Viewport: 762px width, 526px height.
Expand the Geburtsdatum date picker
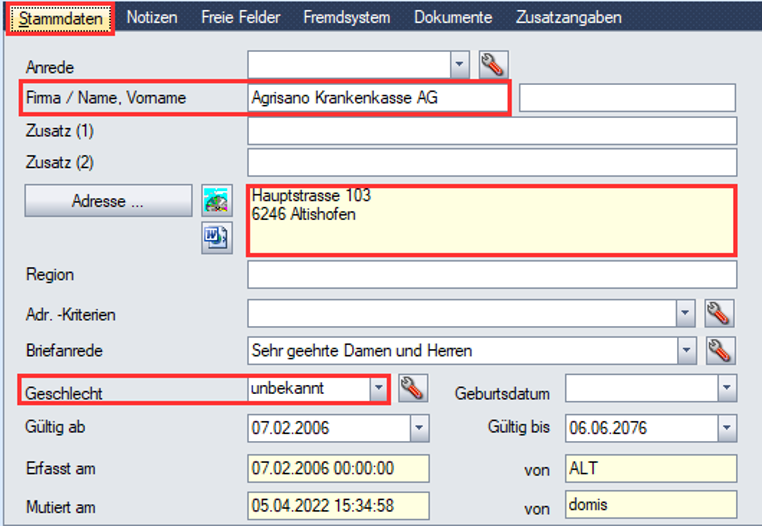(x=727, y=388)
